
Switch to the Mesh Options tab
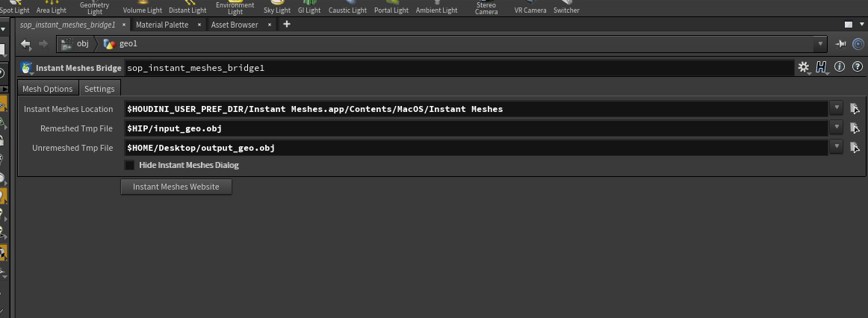(48, 89)
